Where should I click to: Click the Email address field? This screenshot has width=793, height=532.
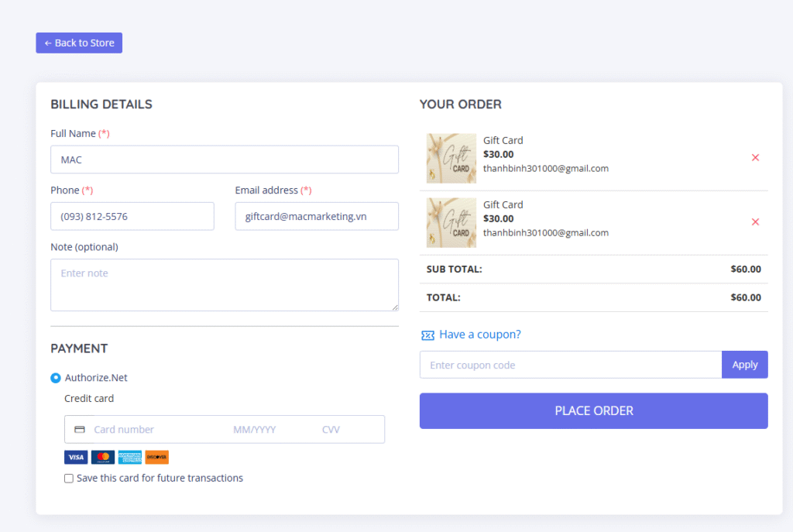tap(317, 217)
